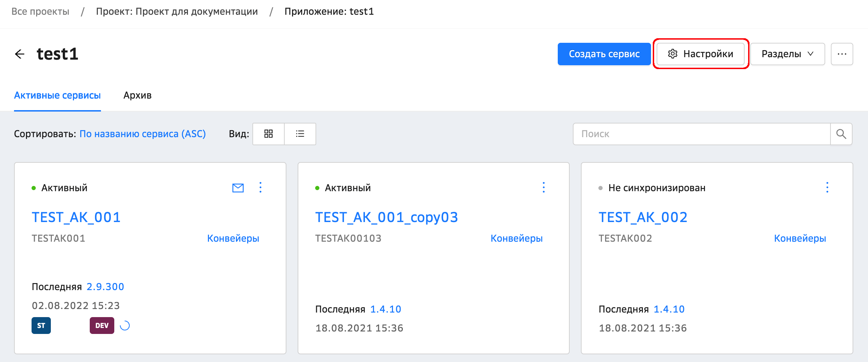Open Настройки settings button
Image resolution: width=868 pixels, height=362 pixels.
pos(700,54)
